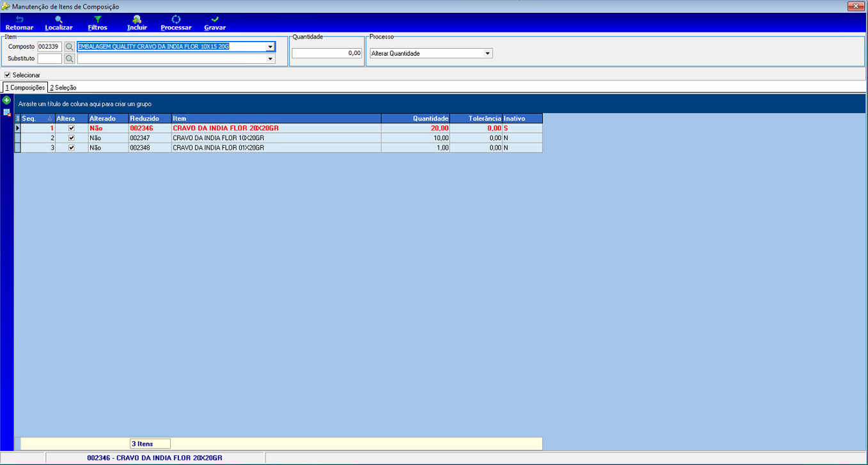Click the grid column chooser header icon
868x465 pixels.
[17, 118]
